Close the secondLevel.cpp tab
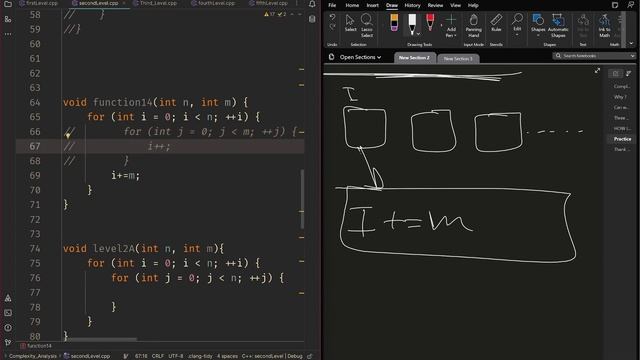Screen dimensions: 640x360 (124, 3)
